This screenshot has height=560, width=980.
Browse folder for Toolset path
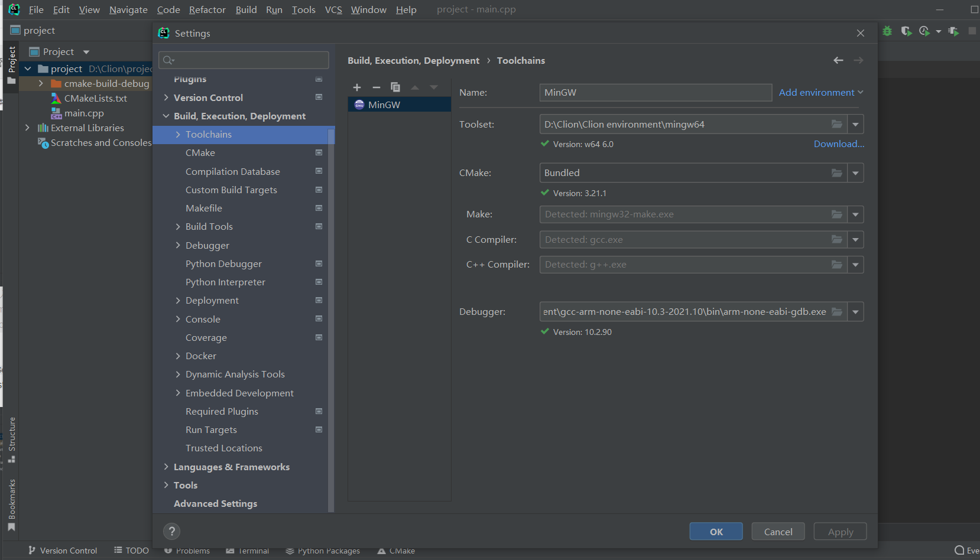tap(837, 124)
